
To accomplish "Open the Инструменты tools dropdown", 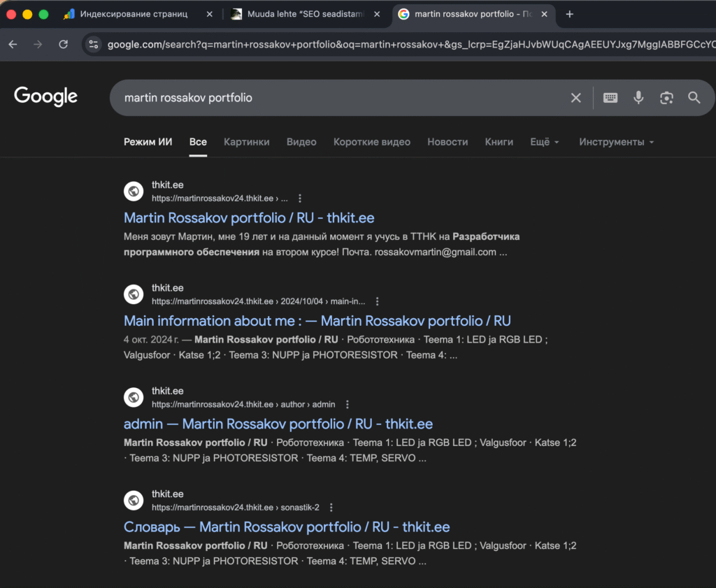I will click(616, 142).
